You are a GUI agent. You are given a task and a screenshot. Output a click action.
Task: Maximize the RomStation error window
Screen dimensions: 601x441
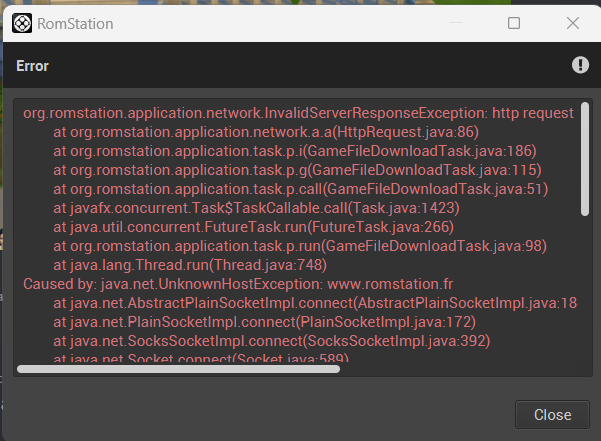(x=513, y=22)
